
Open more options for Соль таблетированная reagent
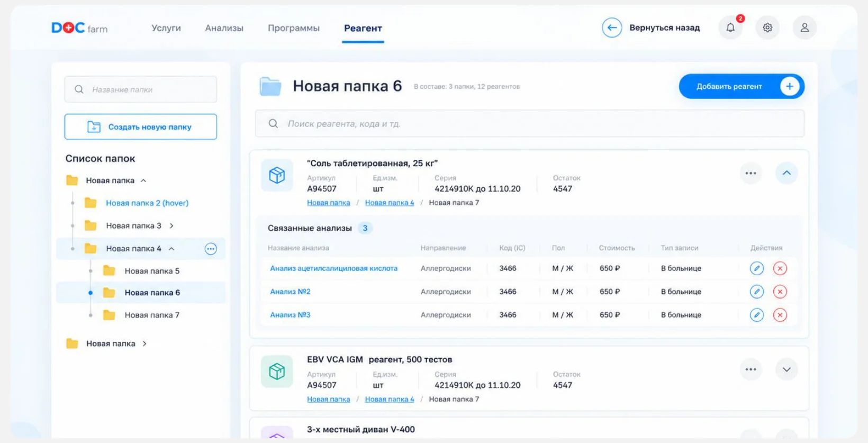tap(751, 173)
